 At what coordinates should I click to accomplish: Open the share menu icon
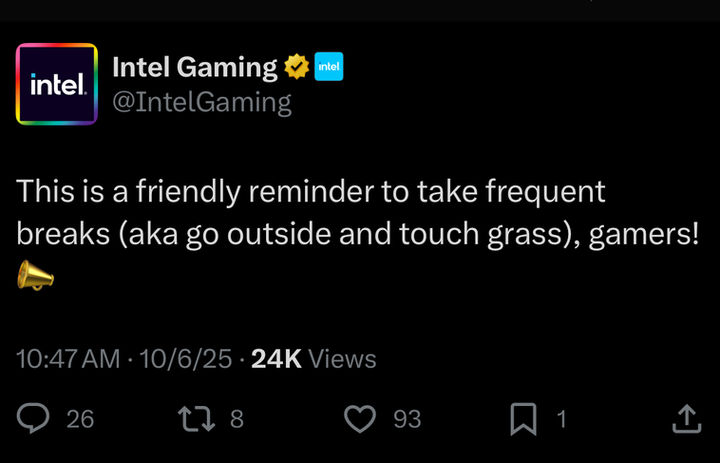point(685,418)
